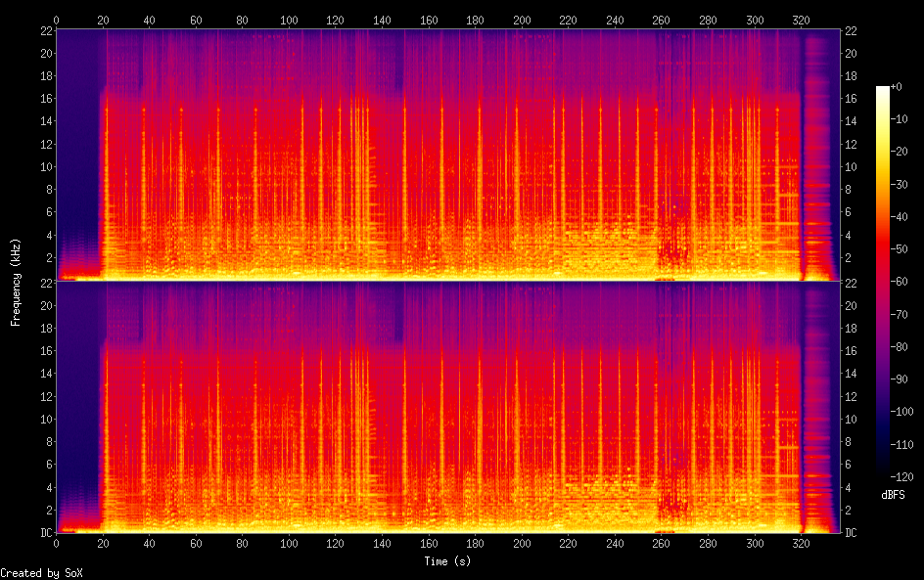Click the '260' tick label on bottom time axis
Screen dimensions: 924x580
(x=661, y=544)
